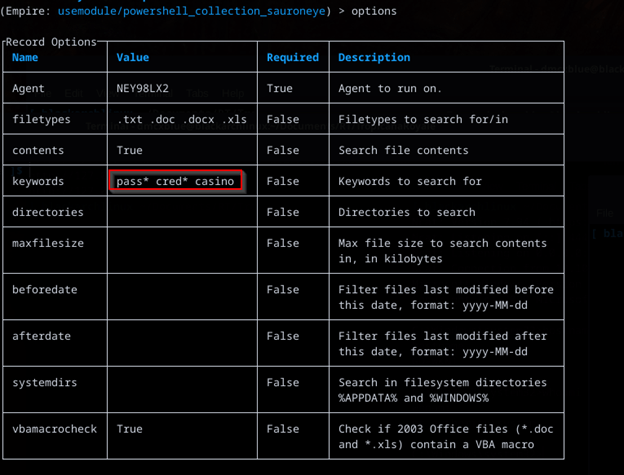The width and height of the screenshot is (624, 475).
Task: Click the vbamacrocheck row True value
Action: click(x=129, y=428)
